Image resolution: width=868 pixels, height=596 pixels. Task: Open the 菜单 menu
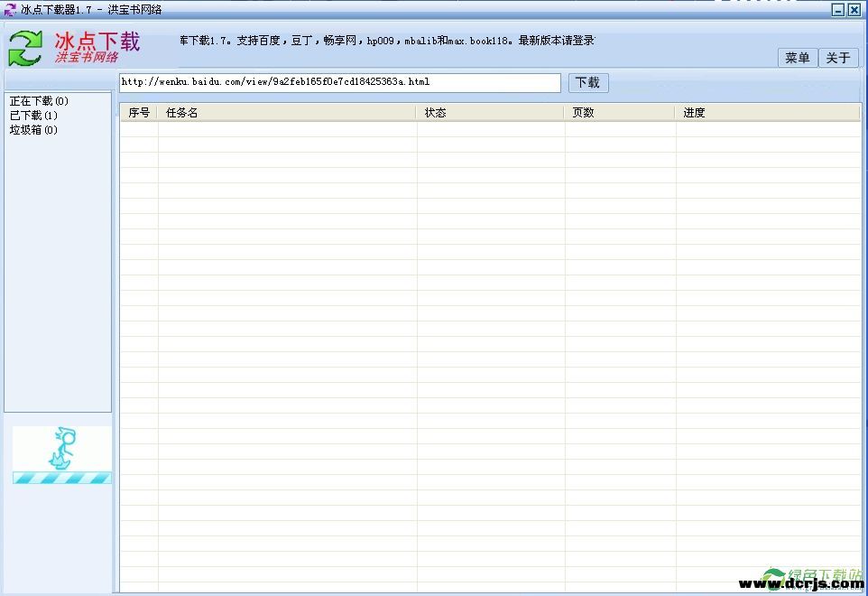coord(798,58)
